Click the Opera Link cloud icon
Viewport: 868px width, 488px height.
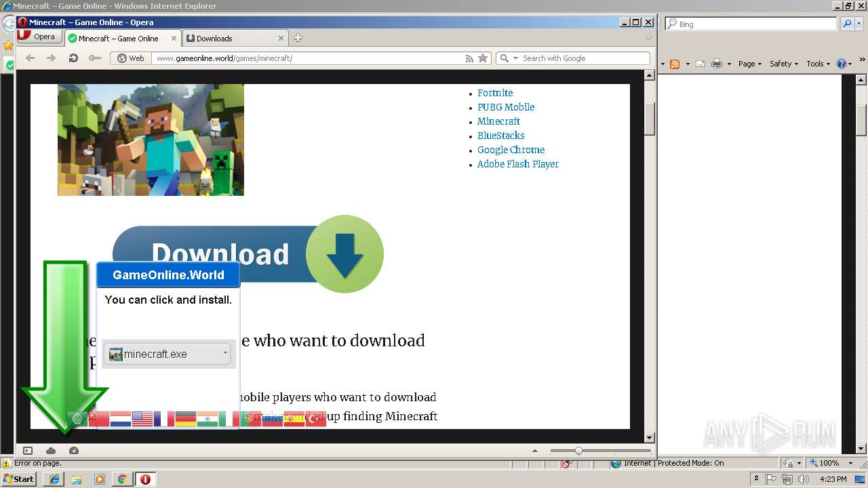[51, 451]
